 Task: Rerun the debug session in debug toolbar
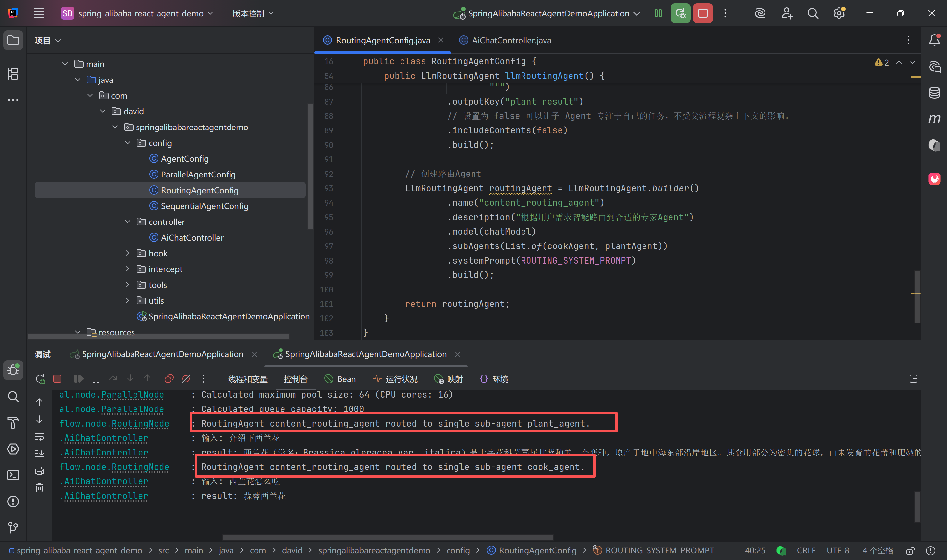click(x=40, y=379)
